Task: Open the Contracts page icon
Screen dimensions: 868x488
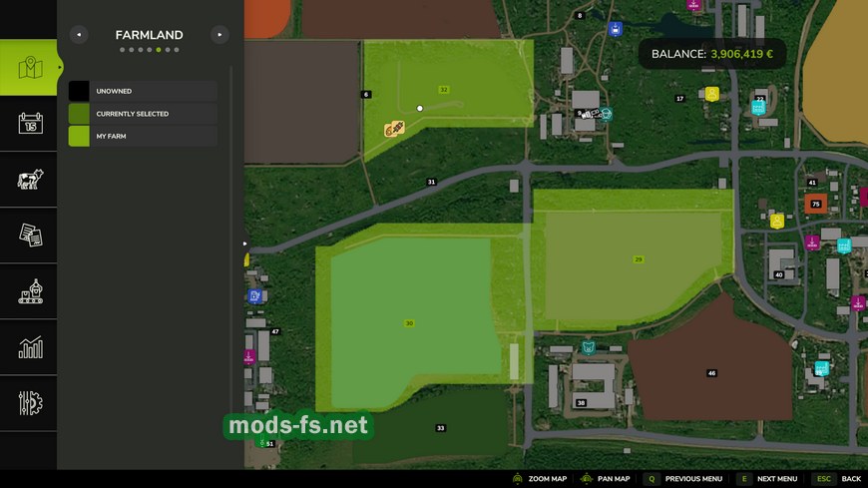Action: (29, 236)
